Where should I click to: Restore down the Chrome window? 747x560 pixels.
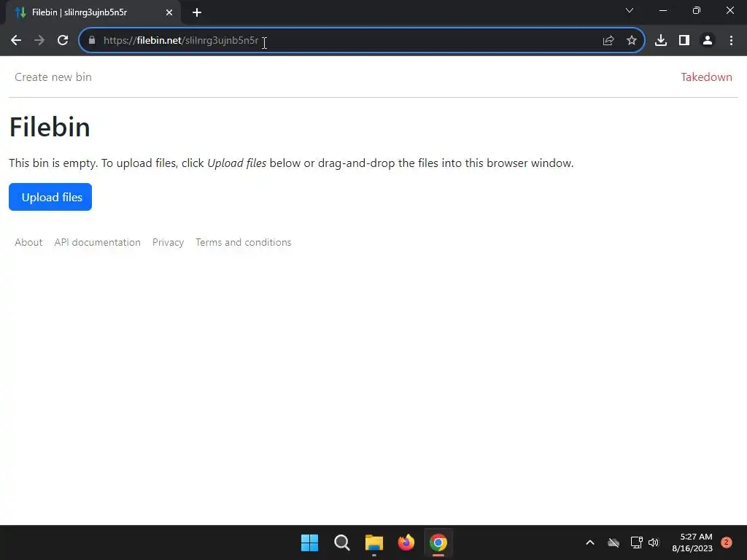click(696, 10)
